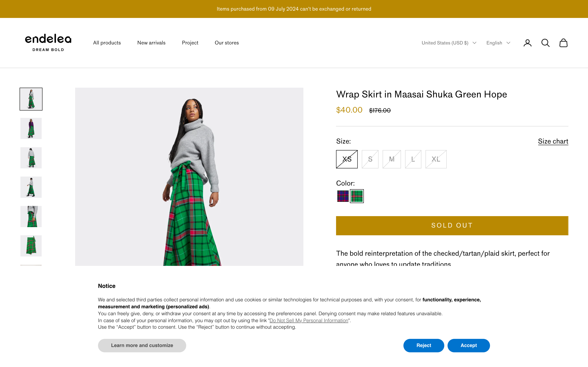Go to endelea home via logo

tap(48, 42)
